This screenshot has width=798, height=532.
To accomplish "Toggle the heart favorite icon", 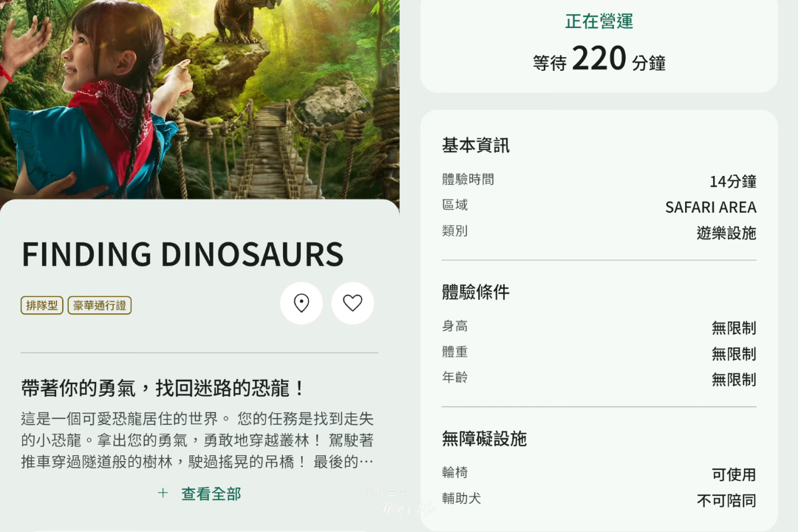I will click(x=352, y=303).
